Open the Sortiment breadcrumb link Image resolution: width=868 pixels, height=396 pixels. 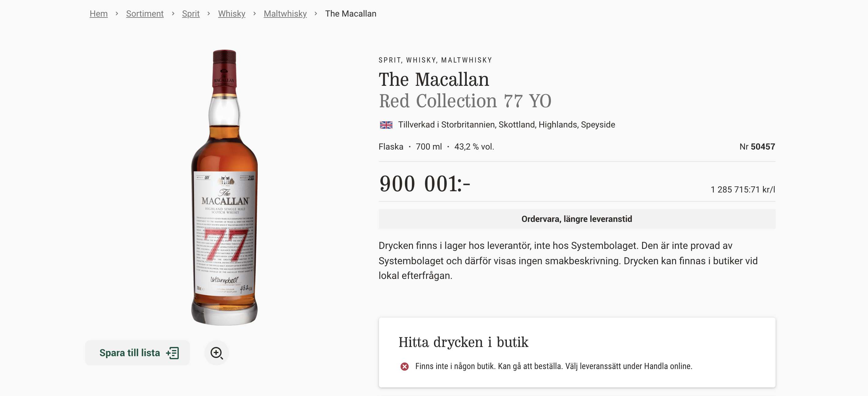point(144,13)
